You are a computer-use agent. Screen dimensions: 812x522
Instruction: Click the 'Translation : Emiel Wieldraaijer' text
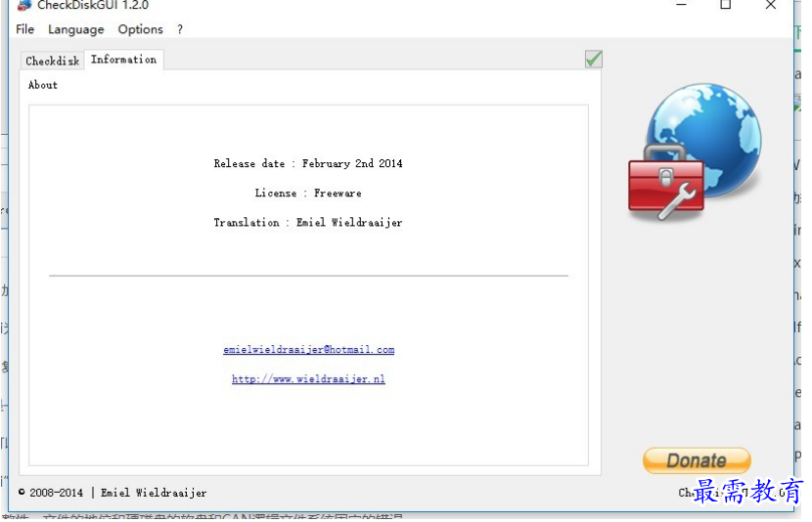point(308,223)
